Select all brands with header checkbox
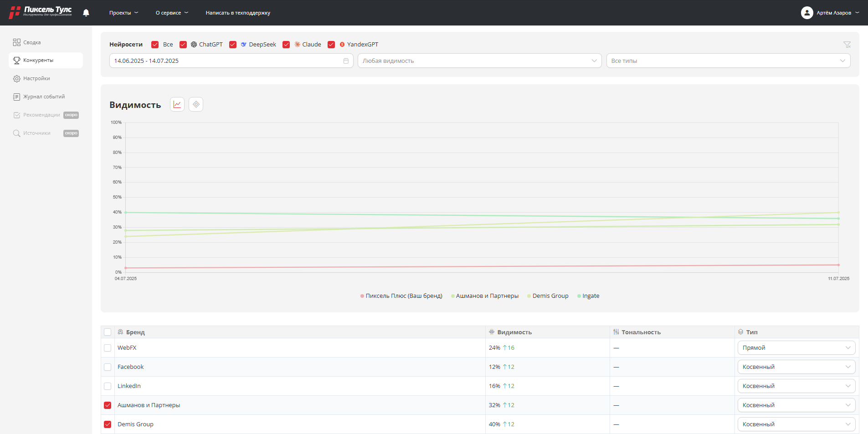This screenshot has height=434, width=868. (x=108, y=332)
